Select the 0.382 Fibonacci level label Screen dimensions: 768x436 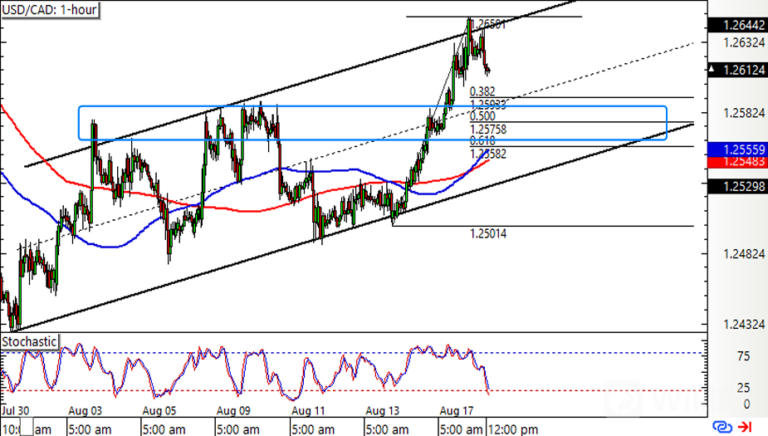[482, 91]
